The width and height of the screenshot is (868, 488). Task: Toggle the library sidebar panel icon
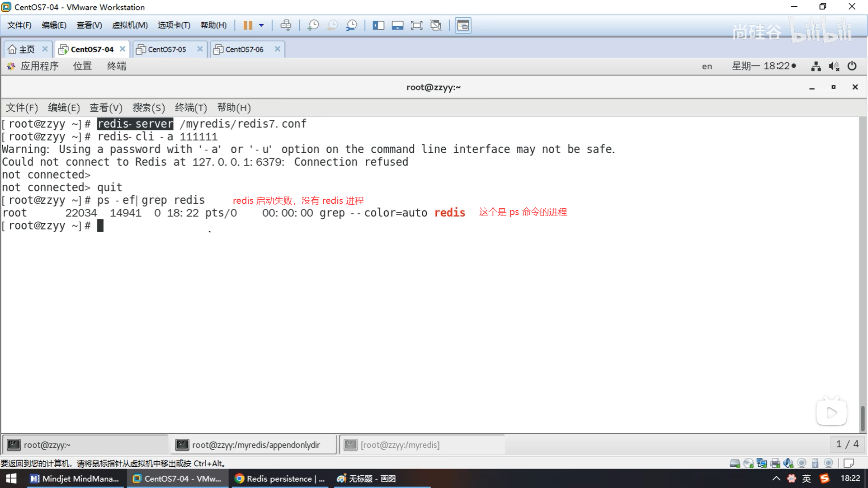pos(378,25)
